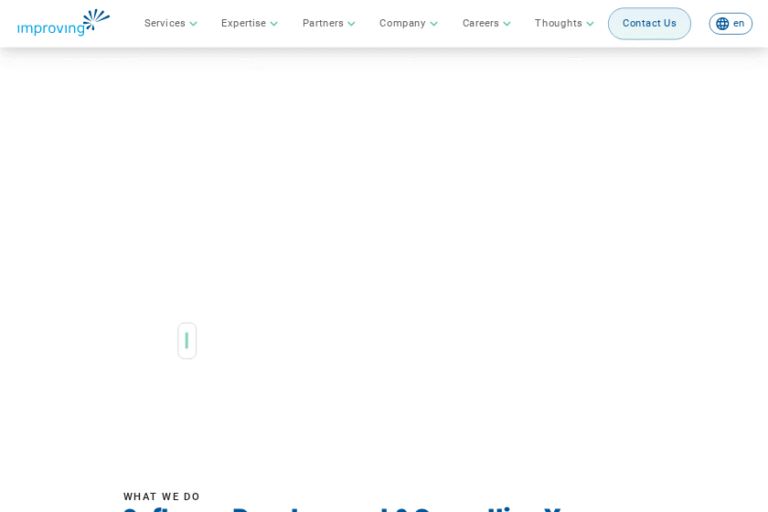The width and height of the screenshot is (768, 512).
Task: Click the header bar's bottom shadow edge
Action: [384, 49]
